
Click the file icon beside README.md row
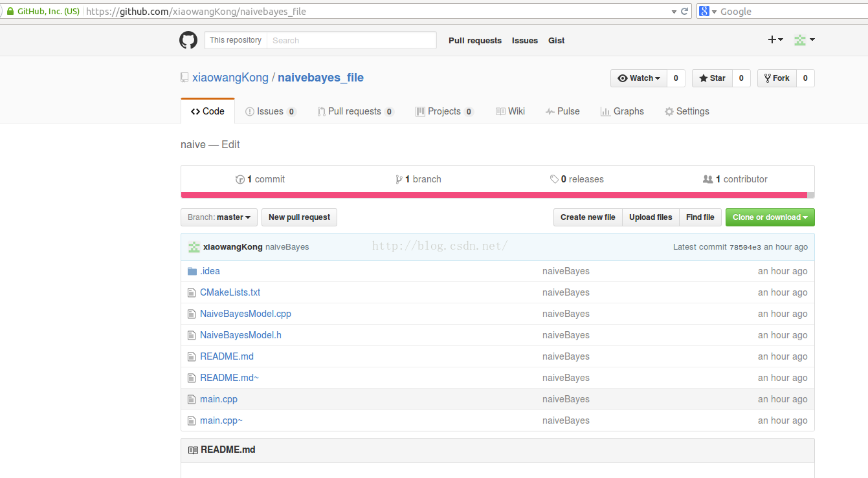click(191, 356)
